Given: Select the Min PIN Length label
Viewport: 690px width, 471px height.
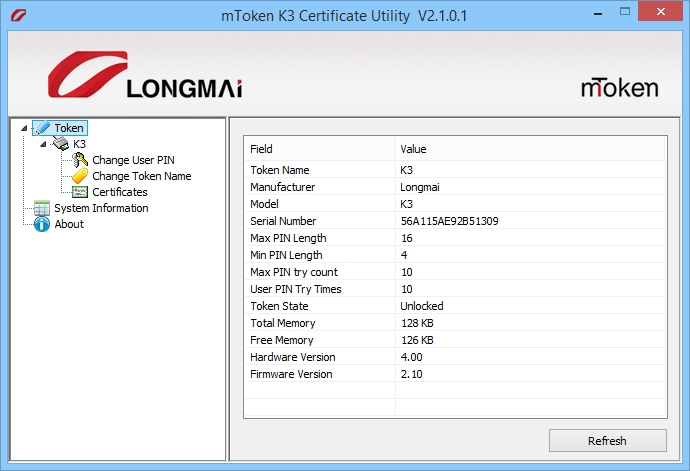Looking at the screenshot, I should click(286, 255).
